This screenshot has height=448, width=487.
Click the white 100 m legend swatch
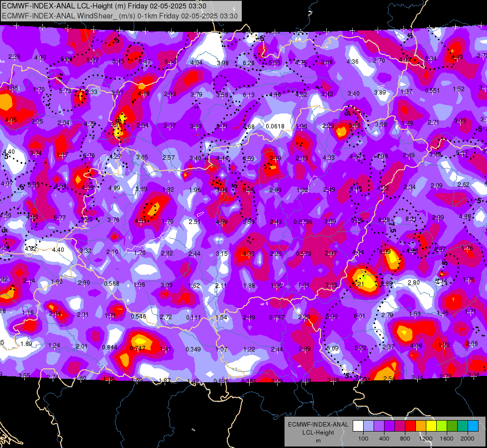(x=358, y=426)
